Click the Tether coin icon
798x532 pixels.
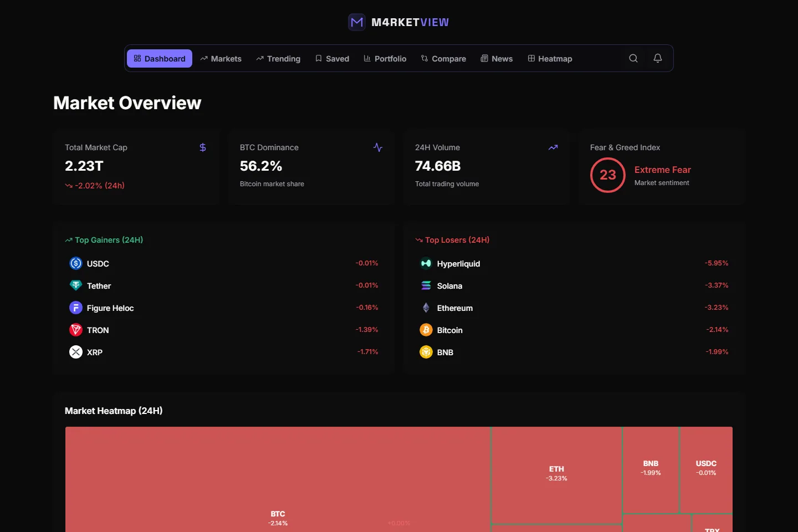pos(76,285)
